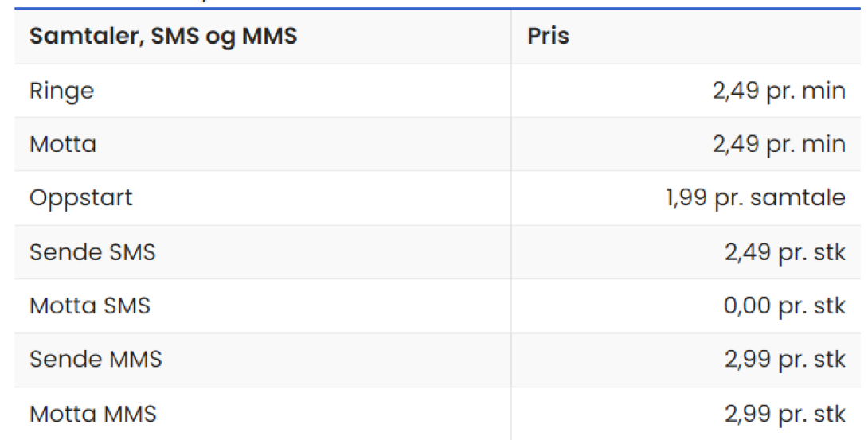Click the word 'MMS' in the table header

pos(270,36)
